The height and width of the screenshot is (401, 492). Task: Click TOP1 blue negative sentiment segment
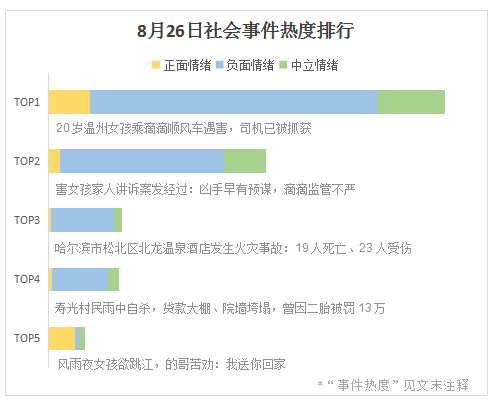pyautogui.click(x=234, y=102)
